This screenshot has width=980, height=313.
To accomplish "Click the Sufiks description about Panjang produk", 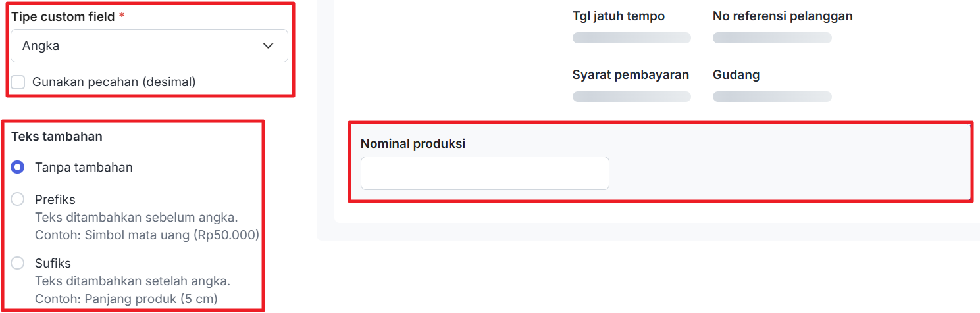I will [126, 299].
